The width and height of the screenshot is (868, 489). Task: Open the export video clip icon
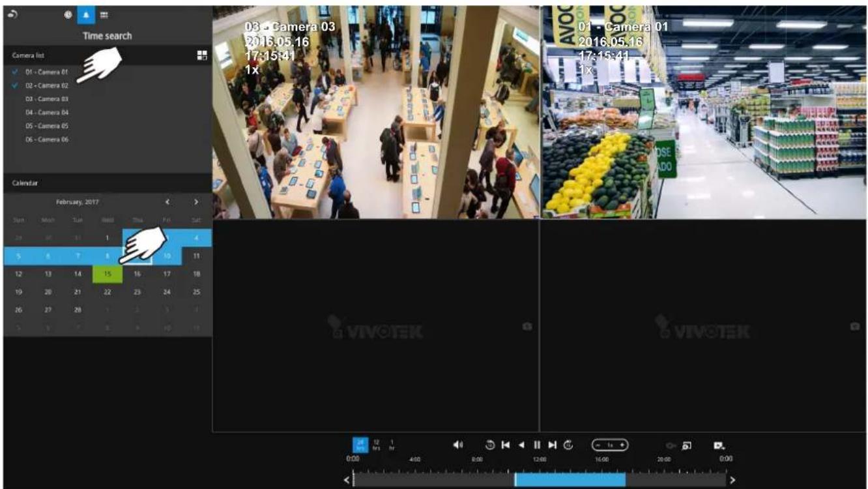(x=719, y=445)
